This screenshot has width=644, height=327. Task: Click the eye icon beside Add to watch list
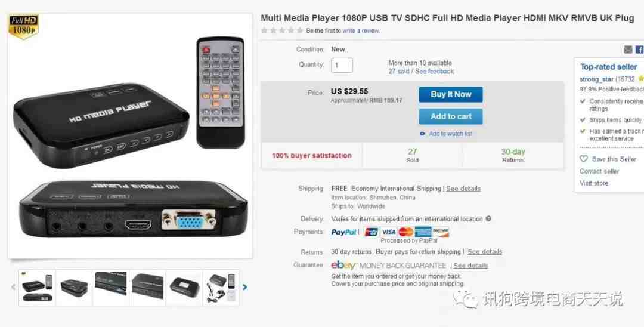[422, 134]
